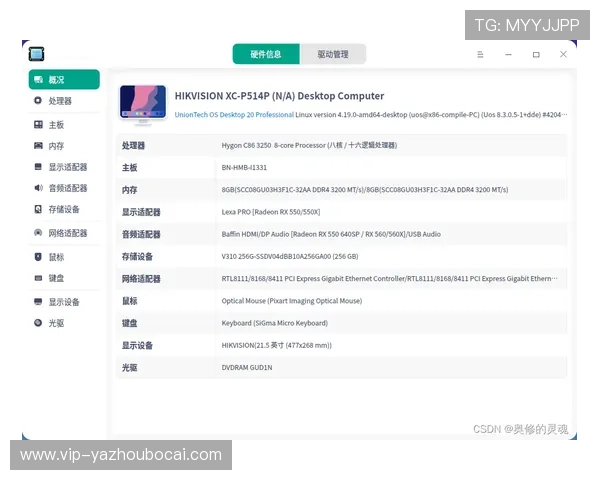Image resolution: width=600 pixels, height=480 pixels.
Task: Select the 内存 label in sidebar
Action: 56,146
